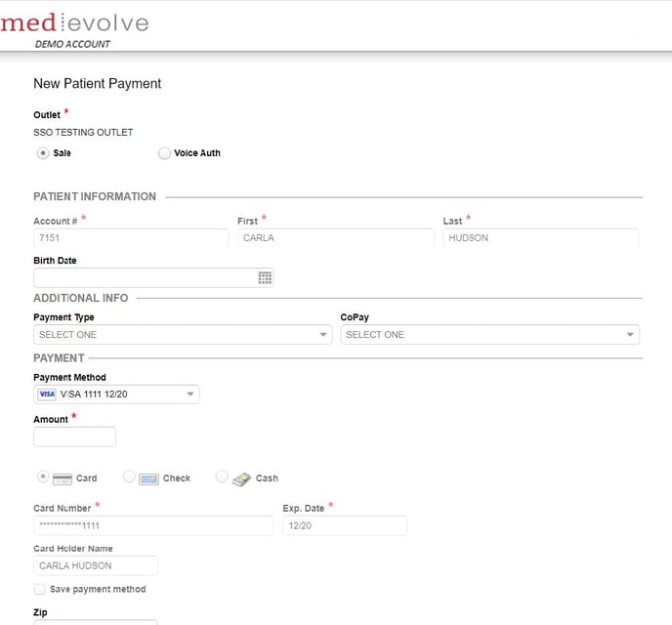Click the MedEvolve logo
The width and height of the screenshot is (672, 625).
(75, 23)
